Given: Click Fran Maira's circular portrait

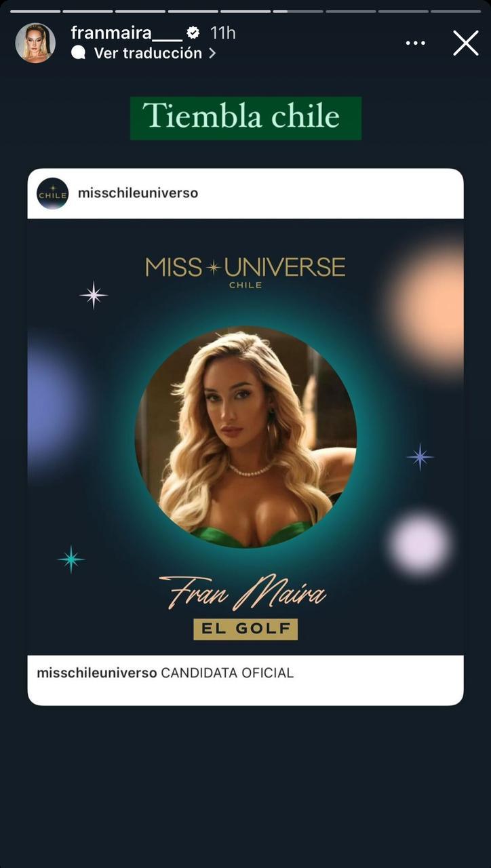Looking at the screenshot, I should tap(245, 437).
